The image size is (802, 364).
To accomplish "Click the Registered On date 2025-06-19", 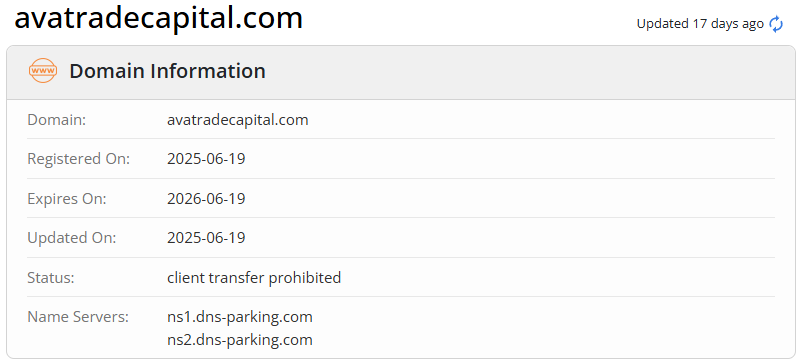I will point(206,159).
